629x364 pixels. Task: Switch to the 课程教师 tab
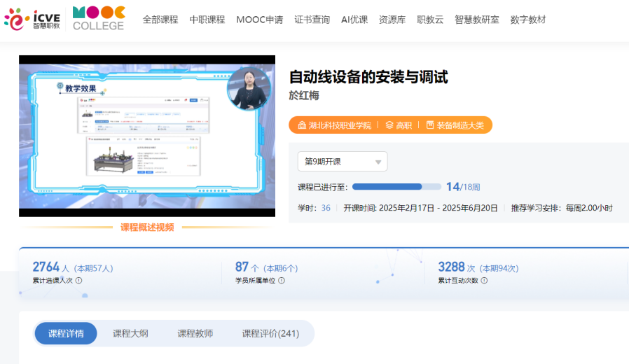pos(195,333)
